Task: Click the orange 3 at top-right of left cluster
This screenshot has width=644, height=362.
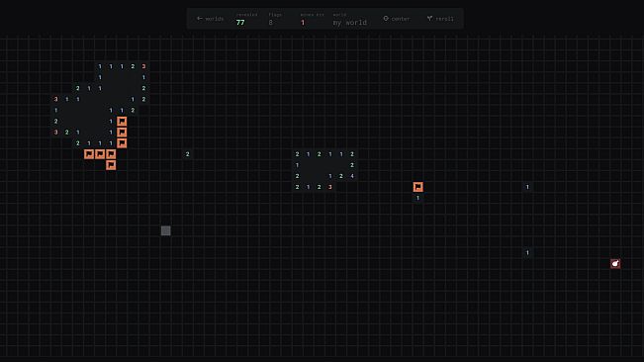Action: tap(143, 66)
